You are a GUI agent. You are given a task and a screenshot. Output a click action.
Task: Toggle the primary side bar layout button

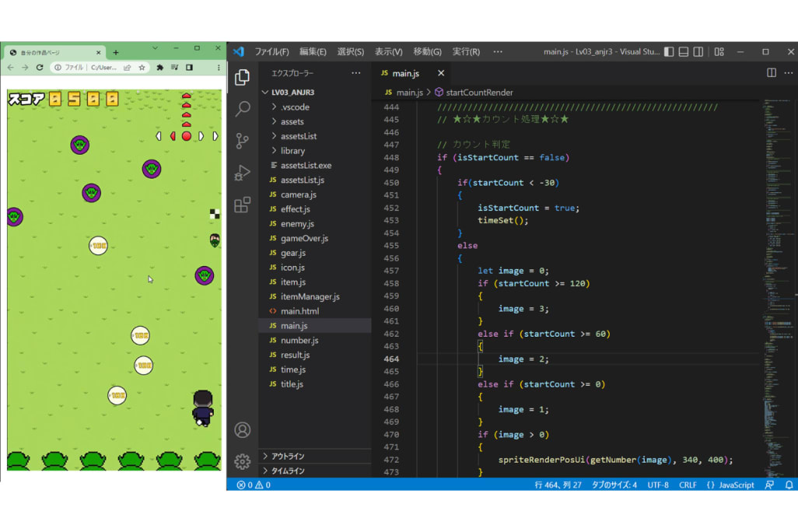click(669, 52)
